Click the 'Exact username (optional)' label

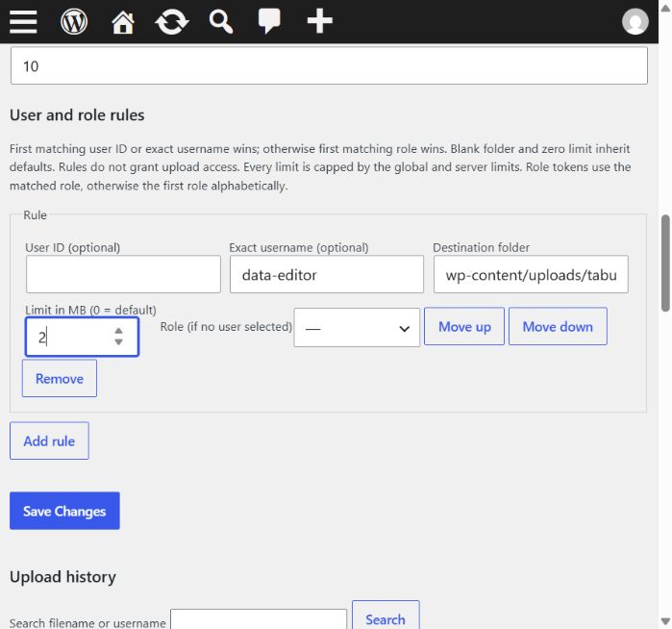pyautogui.click(x=299, y=247)
